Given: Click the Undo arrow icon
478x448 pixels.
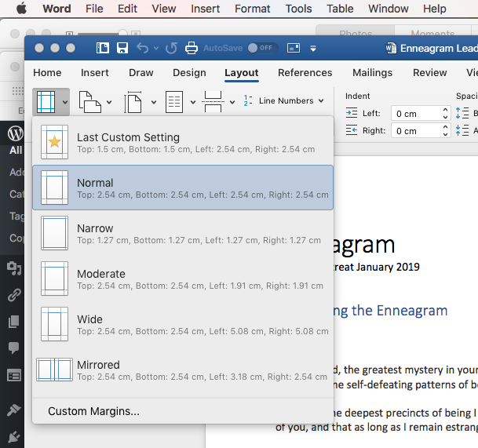Looking at the screenshot, I should click(x=142, y=48).
